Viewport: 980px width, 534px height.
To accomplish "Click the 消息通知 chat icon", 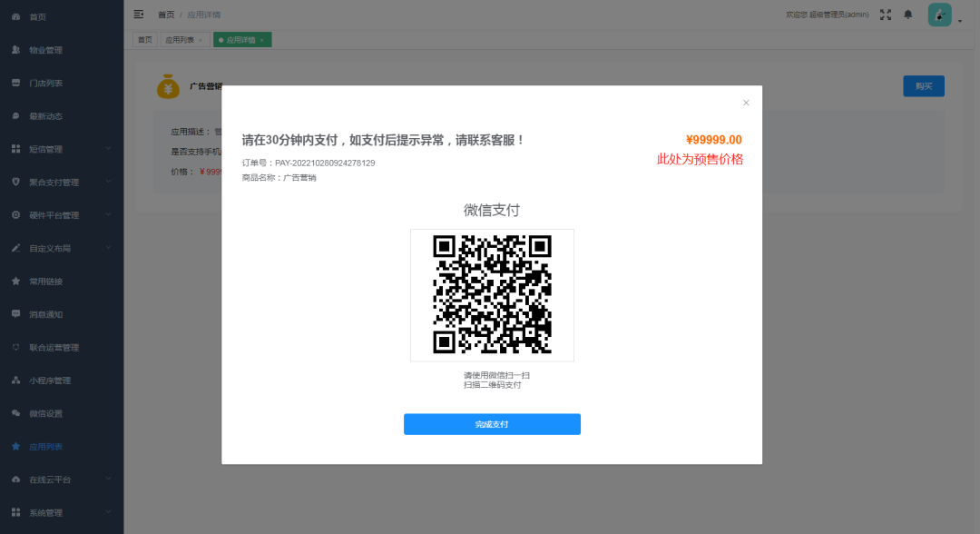I will click(15, 314).
